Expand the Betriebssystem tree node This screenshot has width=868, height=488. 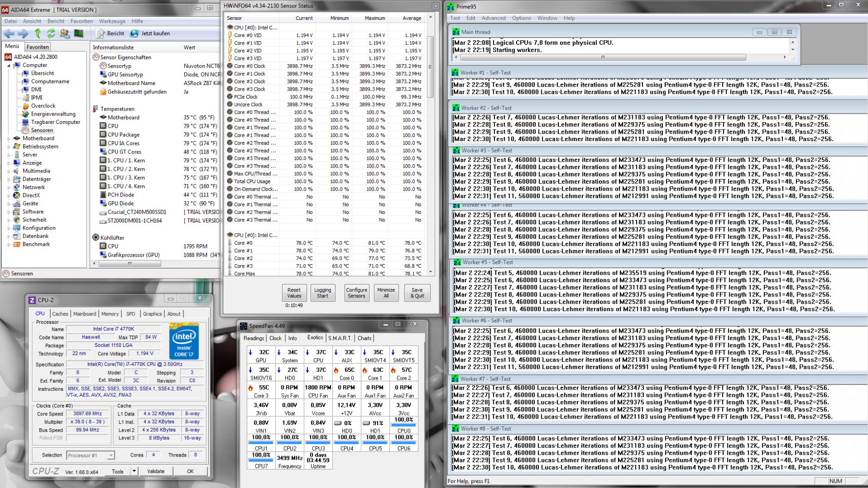pos(8,147)
